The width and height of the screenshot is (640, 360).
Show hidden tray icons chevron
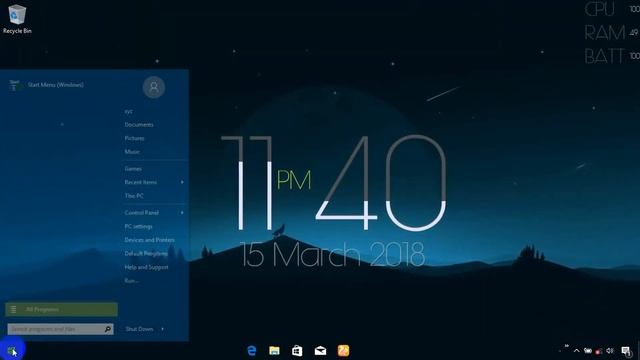click(x=576, y=351)
